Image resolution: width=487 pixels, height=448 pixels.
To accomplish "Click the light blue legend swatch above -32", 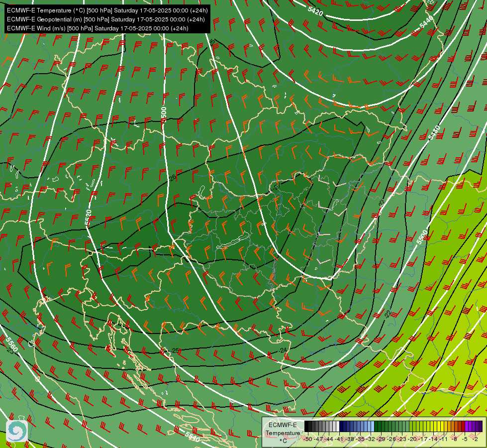I will tap(373, 426).
